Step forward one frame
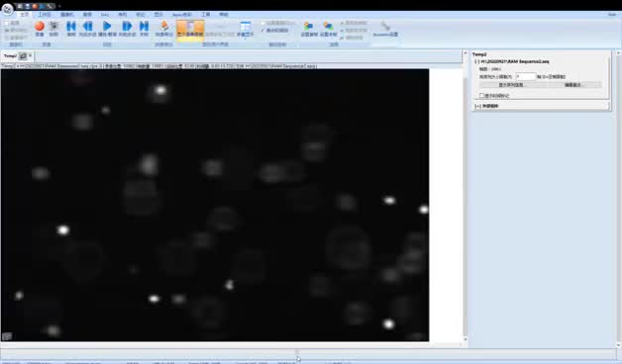Image resolution: width=622 pixels, height=364 pixels. click(x=127, y=28)
